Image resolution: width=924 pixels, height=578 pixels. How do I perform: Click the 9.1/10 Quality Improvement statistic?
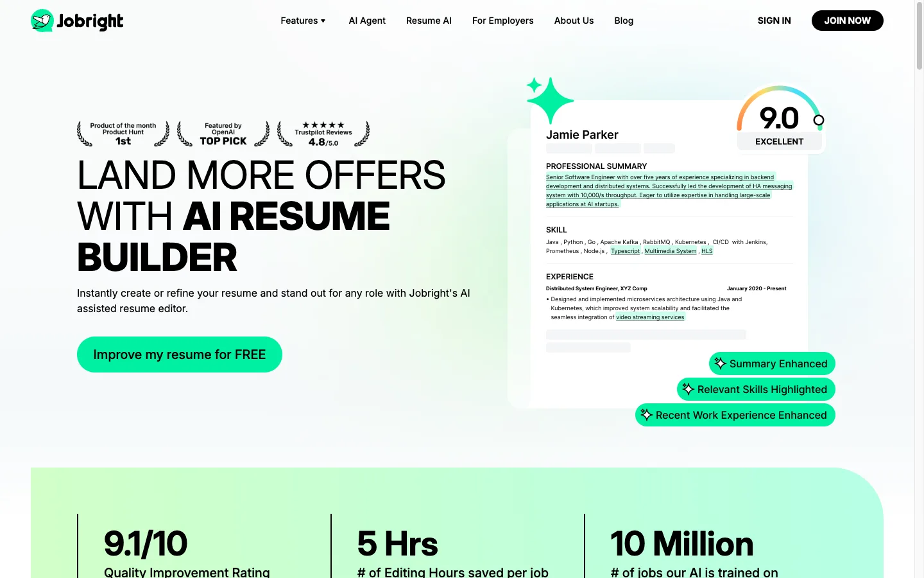[187, 552]
